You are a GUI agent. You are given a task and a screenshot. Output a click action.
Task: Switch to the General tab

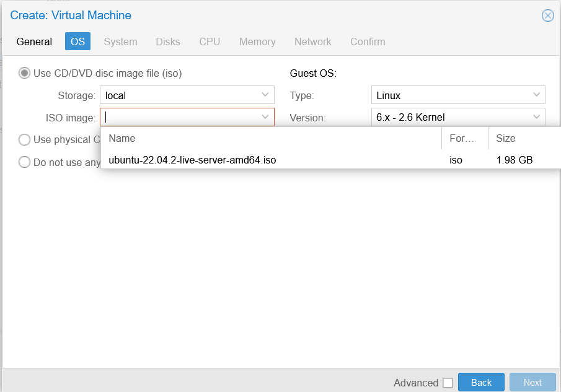point(34,41)
